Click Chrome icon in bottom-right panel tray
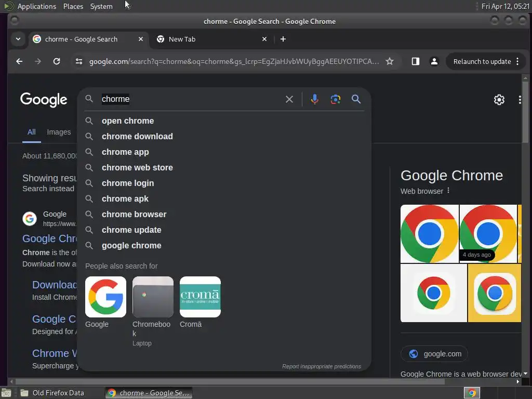Viewport: 532px width, 399px height. point(472,393)
